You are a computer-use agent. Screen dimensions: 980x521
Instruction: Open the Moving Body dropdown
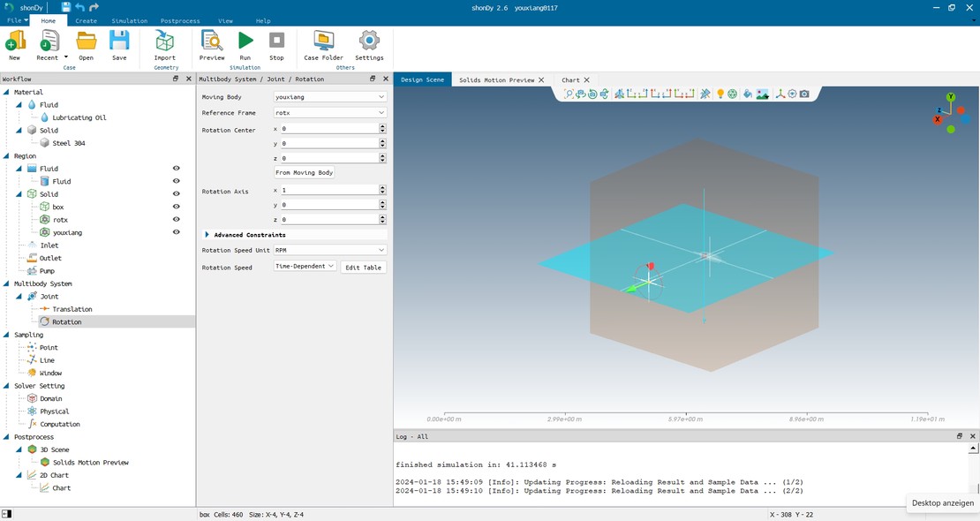coord(330,97)
